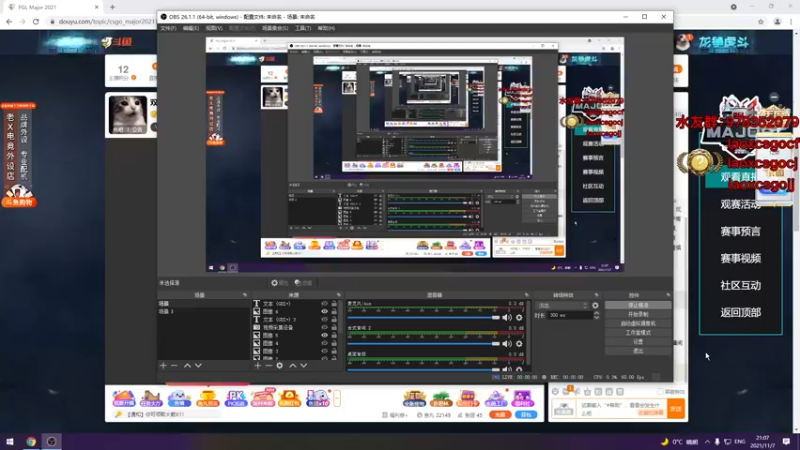
Task: Click the Douyu chat message input field
Action: [x=622, y=409]
